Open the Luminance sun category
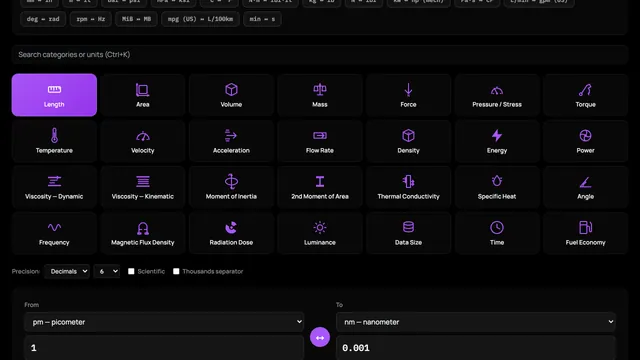 pos(320,233)
